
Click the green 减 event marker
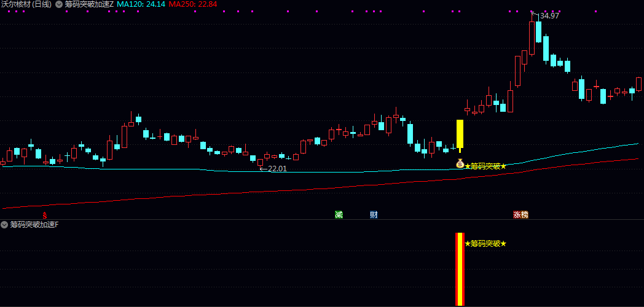coord(339,215)
